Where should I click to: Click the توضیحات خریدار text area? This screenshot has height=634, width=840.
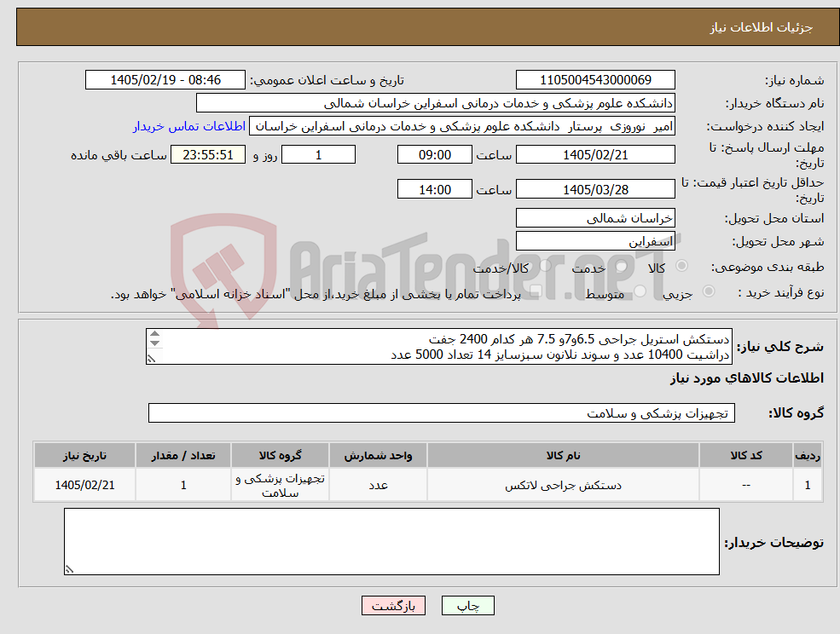(x=391, y=541)
